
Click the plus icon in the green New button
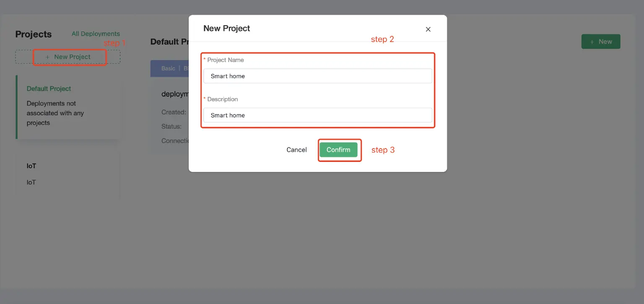[x=592, y=42]
